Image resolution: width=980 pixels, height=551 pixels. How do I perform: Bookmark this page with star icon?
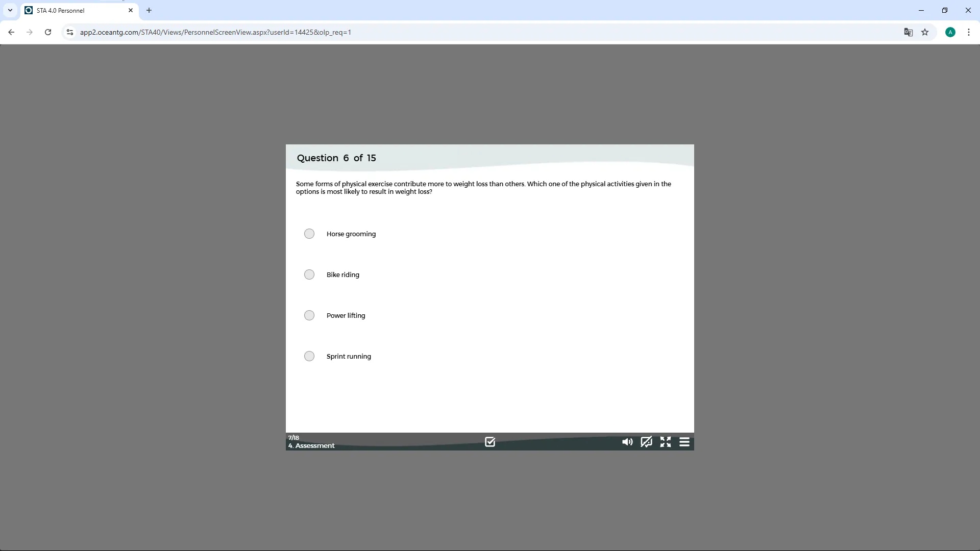pyautogui.click(x=925, y=32)
